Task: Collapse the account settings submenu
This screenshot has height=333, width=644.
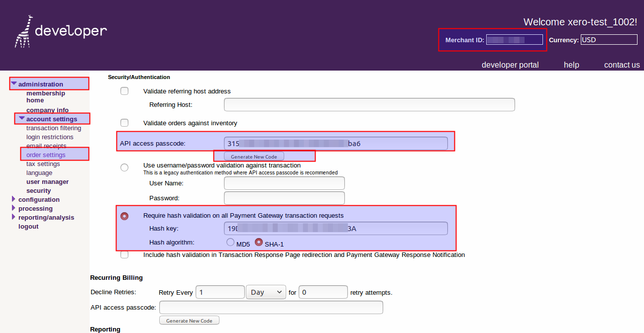Action: (22, 118)
